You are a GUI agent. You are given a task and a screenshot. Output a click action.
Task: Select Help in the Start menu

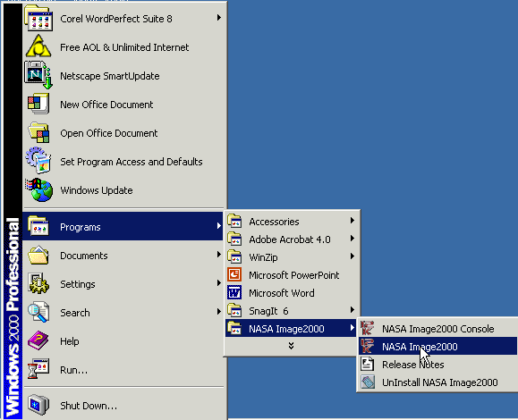(123, 340)
